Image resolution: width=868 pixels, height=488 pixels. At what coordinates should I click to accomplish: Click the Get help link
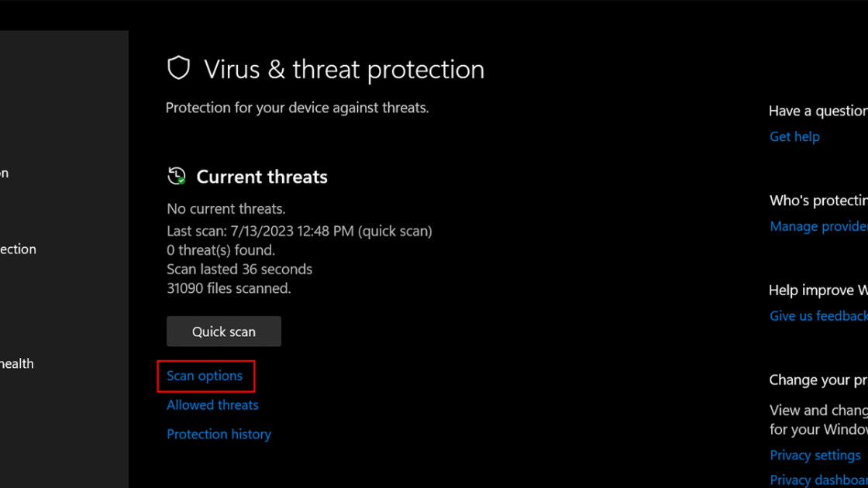(794, 136)
